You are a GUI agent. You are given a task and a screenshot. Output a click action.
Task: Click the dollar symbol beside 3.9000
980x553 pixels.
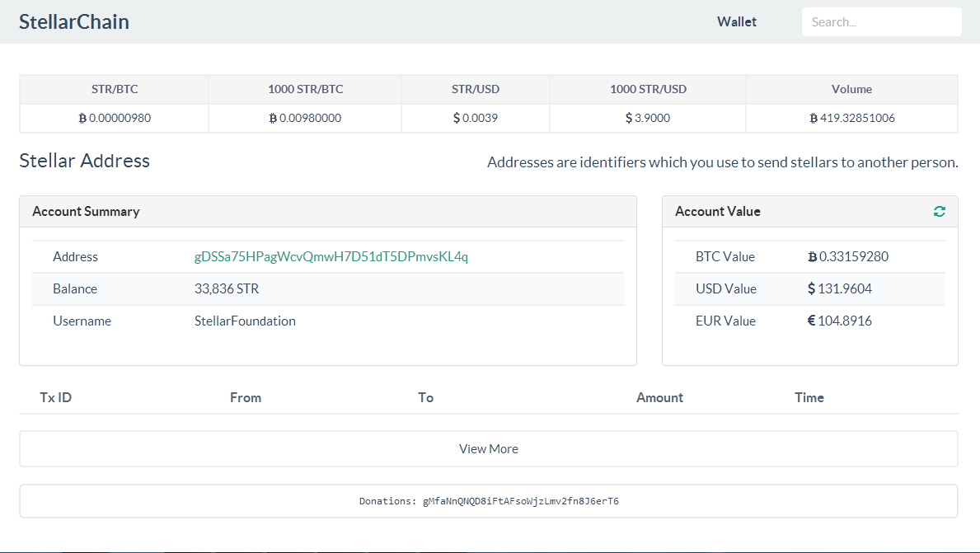click(629, 119)
